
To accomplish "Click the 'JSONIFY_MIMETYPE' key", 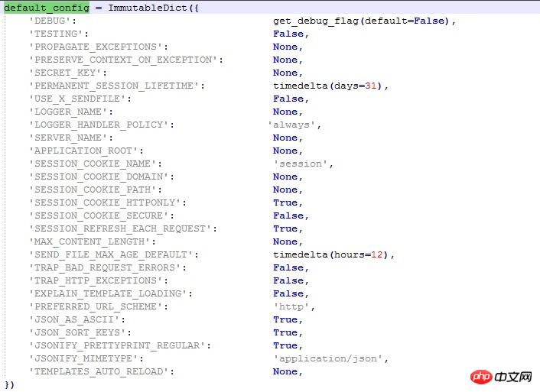I will [x=83, y=359].
